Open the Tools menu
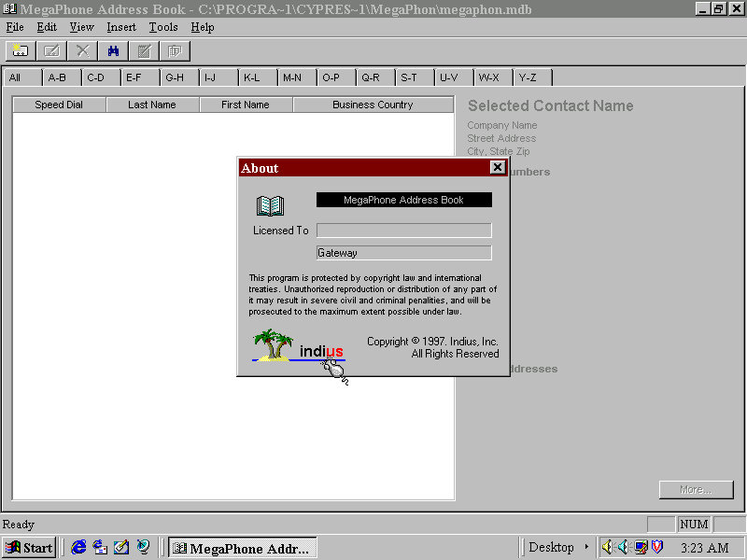The image size is (747, 560). (163, 27)
